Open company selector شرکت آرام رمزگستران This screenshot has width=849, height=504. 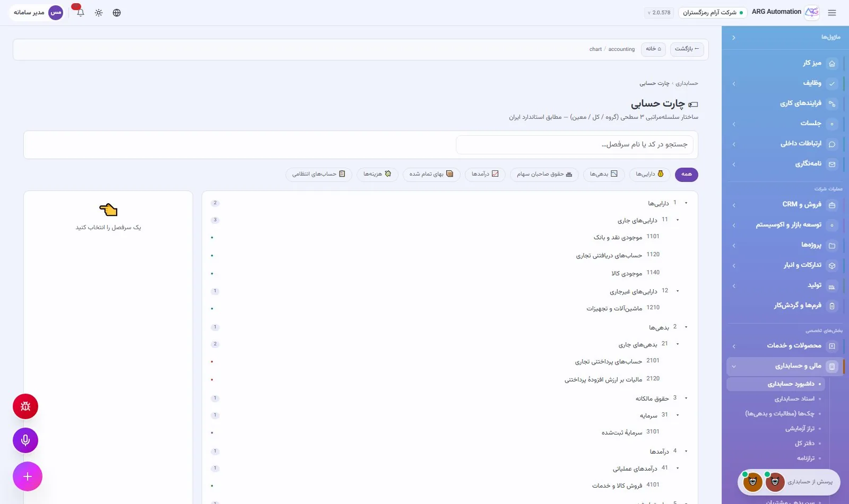[x=713, y=13]
